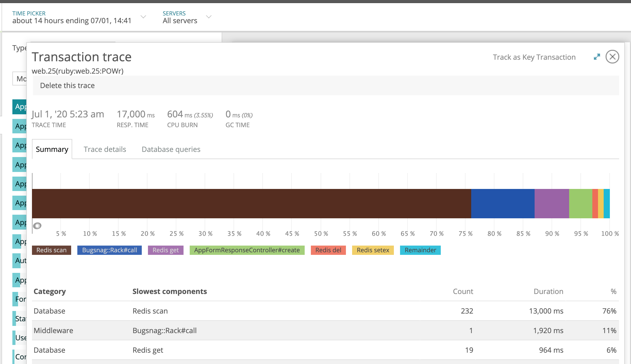Click the Delete this trace link

67,85
